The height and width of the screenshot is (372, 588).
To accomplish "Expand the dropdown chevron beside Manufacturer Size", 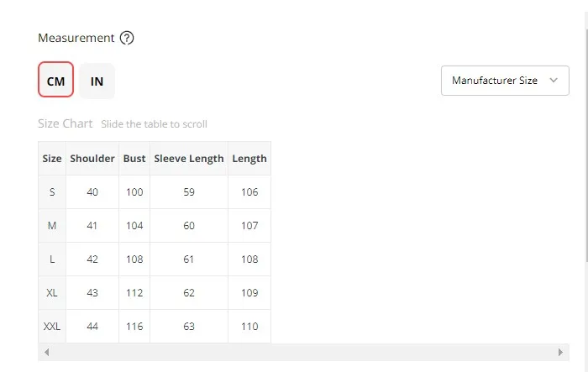I will (554, 81).
